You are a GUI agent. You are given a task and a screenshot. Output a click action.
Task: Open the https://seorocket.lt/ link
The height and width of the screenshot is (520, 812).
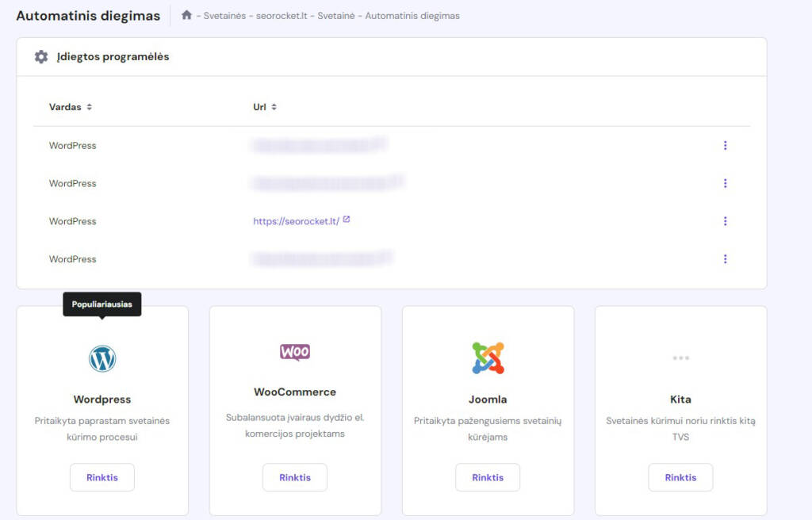(x=297, y=221)
